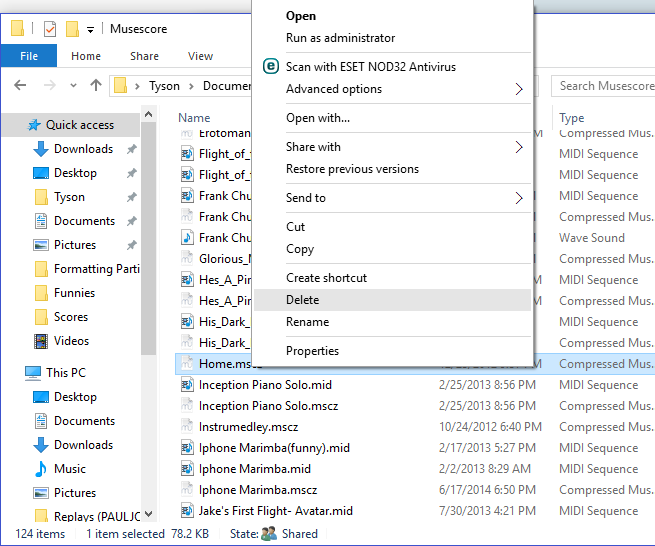Open Documents under Quick access
655x546 pixels.
(x=84, y=221)
